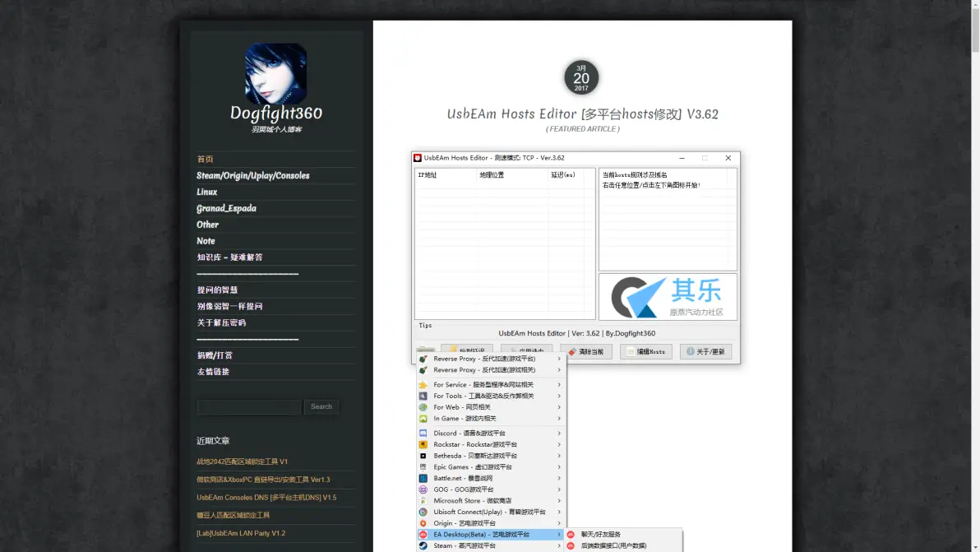Click the sidebar search input field
This screenshot has width=980, height=552.
pyautogui.click(x=249, y=407)
